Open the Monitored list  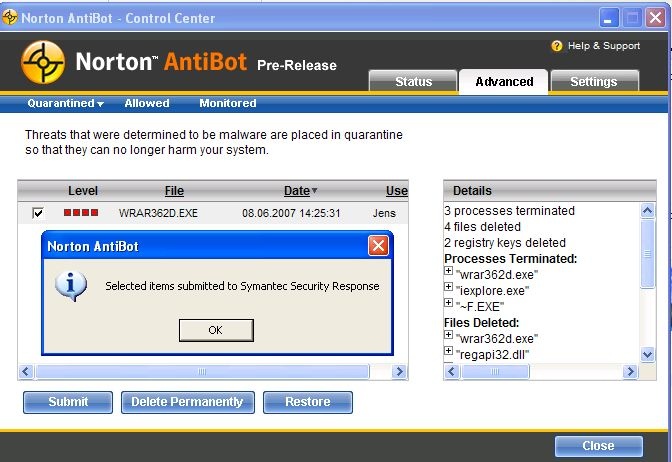228,103
